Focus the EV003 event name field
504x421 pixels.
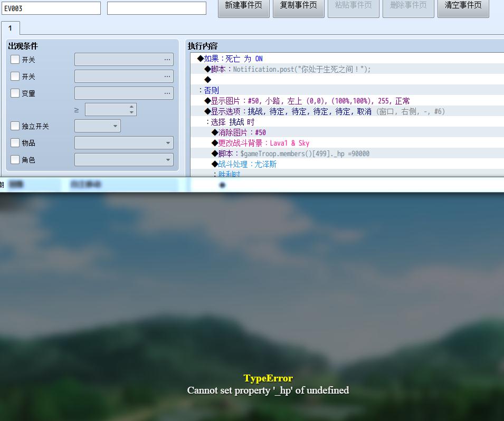(51, 8)
